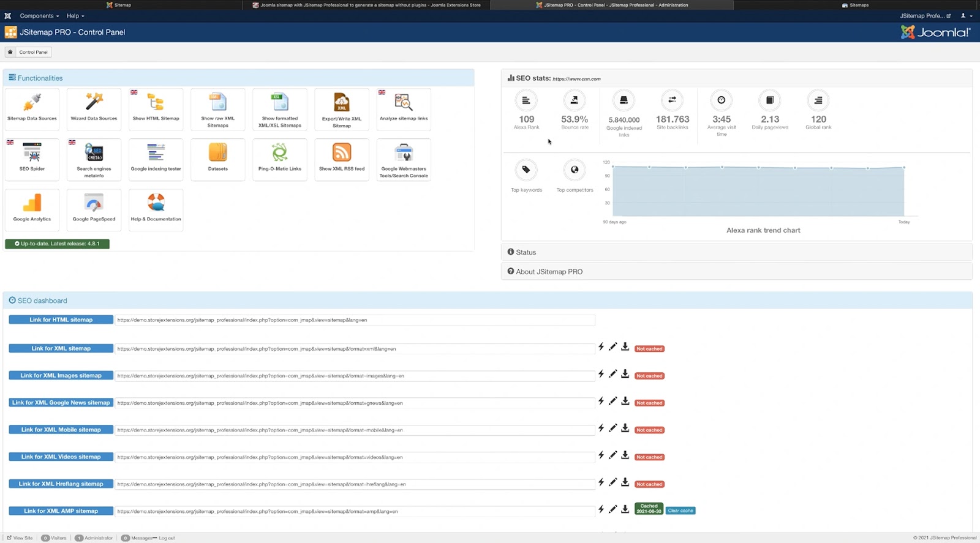Image resolution: width=980 pixels, height=543 pixels.
Task: Click the HTML sitemap URL field
Action: 354,320
